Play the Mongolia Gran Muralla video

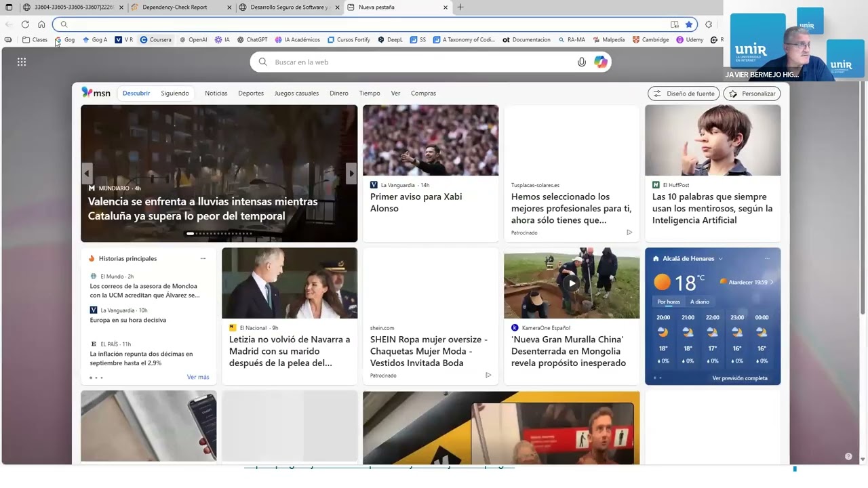[572, 283]
